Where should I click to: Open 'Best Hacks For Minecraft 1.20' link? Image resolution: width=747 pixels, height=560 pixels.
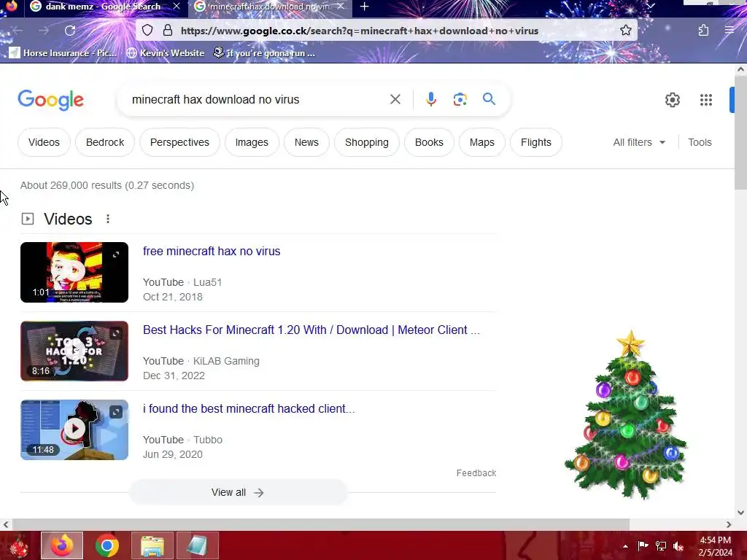pyautogui.click(x=311, y=330)
